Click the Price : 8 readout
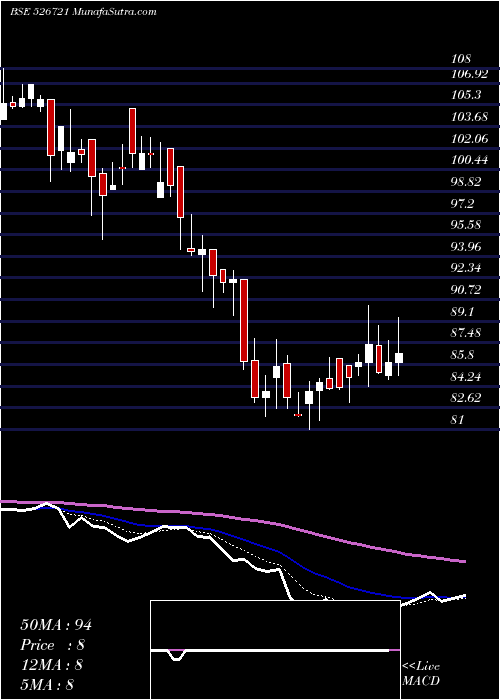 click(52, 645)
